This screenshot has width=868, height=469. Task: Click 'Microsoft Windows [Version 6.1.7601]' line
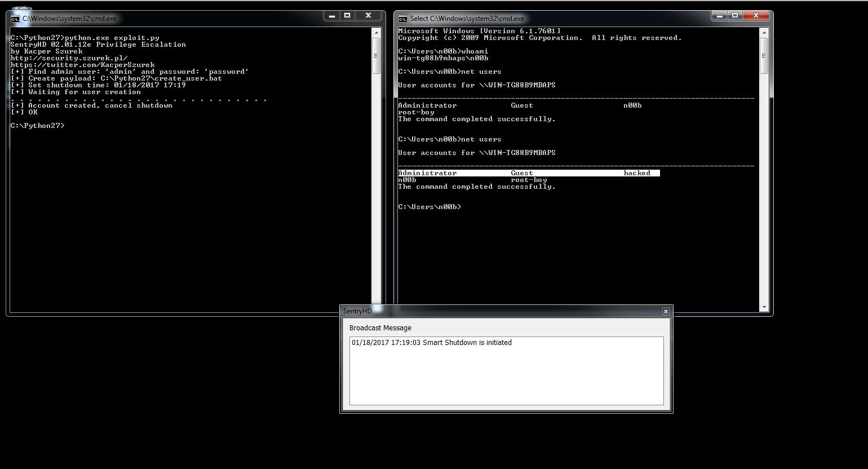(479, 31)
